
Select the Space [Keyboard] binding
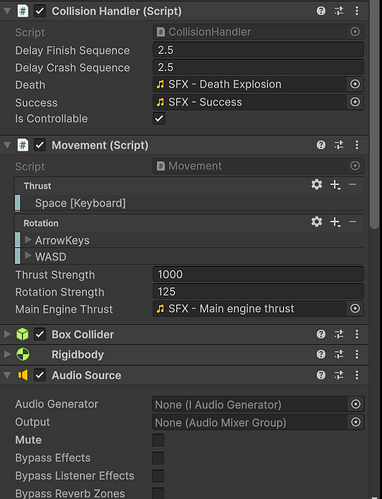point(189,203)
